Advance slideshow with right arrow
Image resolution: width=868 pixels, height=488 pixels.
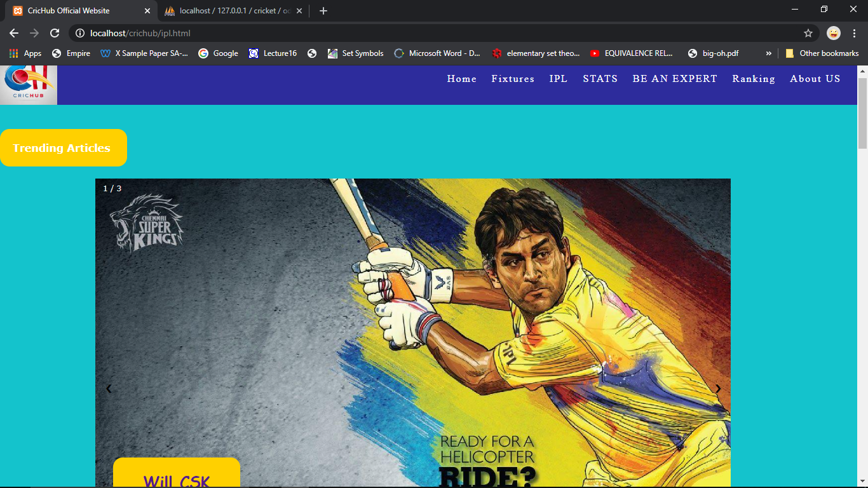click(x=718, y=388)
